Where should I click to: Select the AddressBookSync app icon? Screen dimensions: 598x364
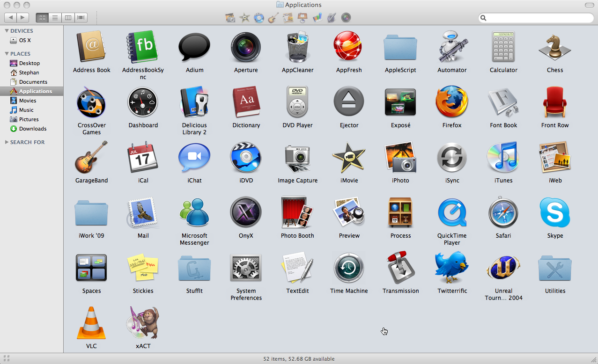(x=143, y=47)
